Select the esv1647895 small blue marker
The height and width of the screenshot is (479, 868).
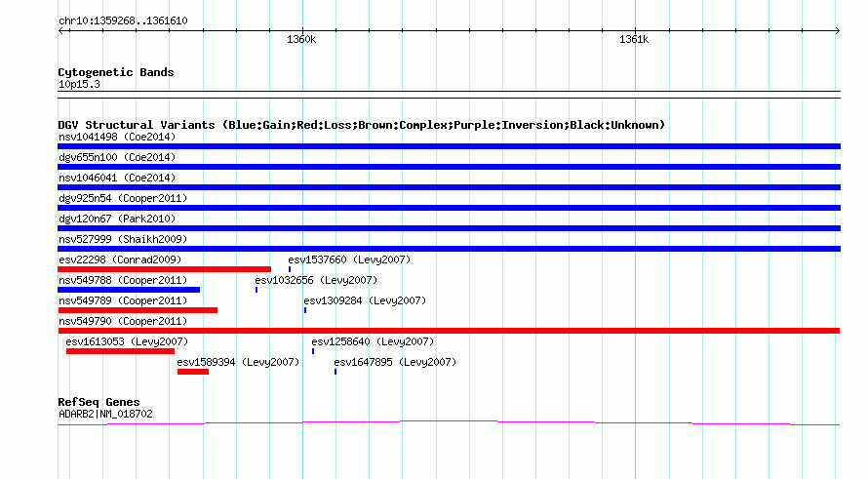tap(335, 372)
